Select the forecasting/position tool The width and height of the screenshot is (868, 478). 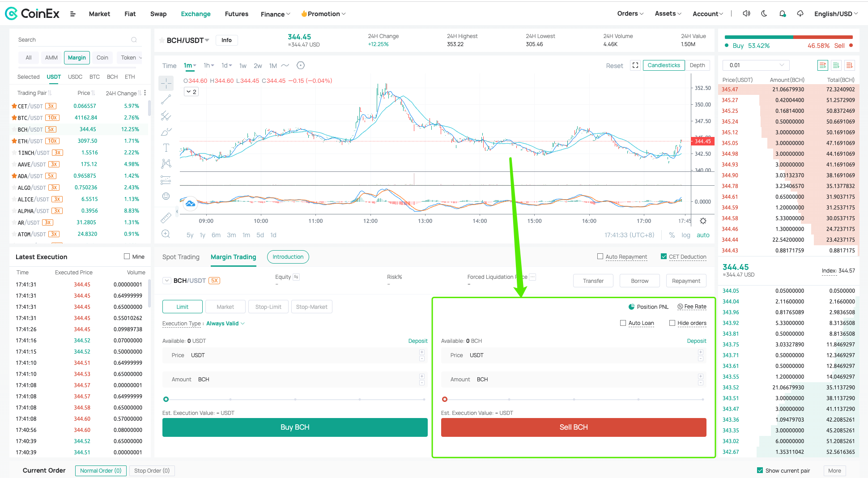pyautogui.click(x=166, y=180)
